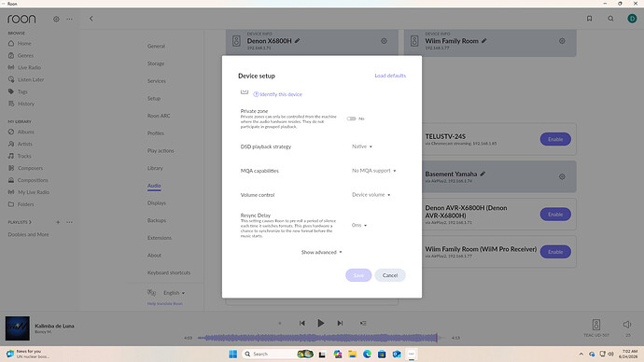Viewport: 644px width, 362px height.
Task: Expand Show advanced settings
Action: 322,252
